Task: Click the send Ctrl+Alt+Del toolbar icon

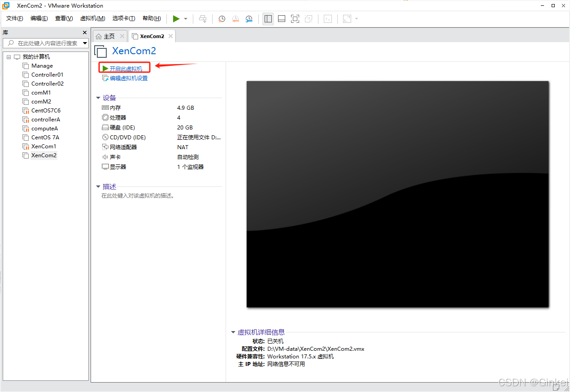Action: click(203, 19)
